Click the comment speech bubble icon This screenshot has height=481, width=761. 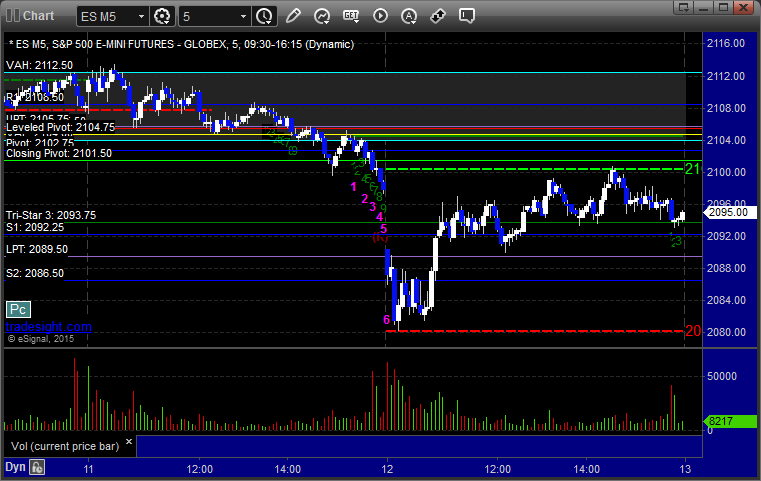[466, 16]
